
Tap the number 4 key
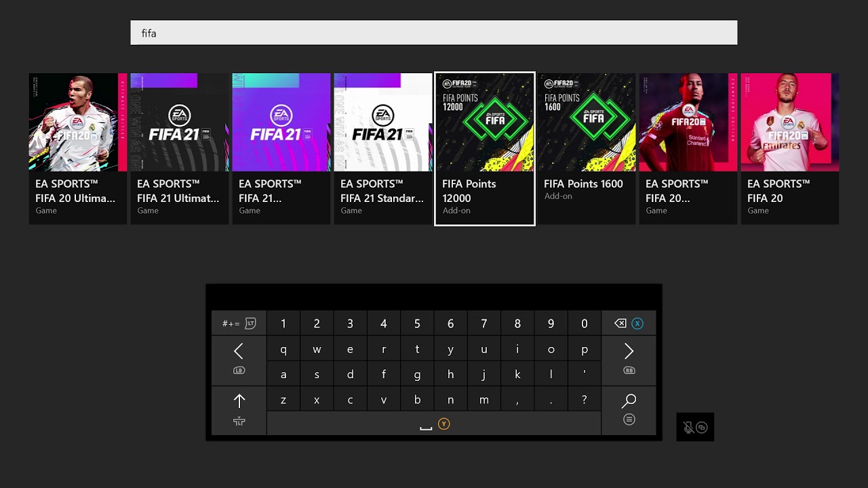click(x=384, y=323)
